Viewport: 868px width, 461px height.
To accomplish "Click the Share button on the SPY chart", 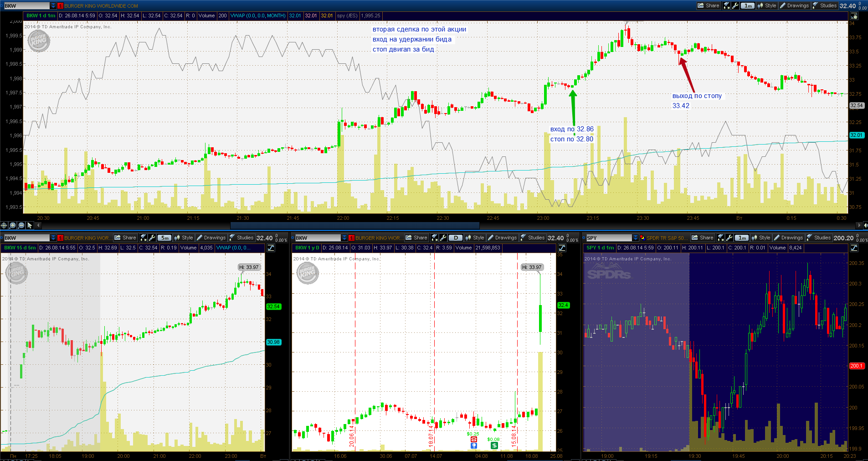I will pos(703,238).
